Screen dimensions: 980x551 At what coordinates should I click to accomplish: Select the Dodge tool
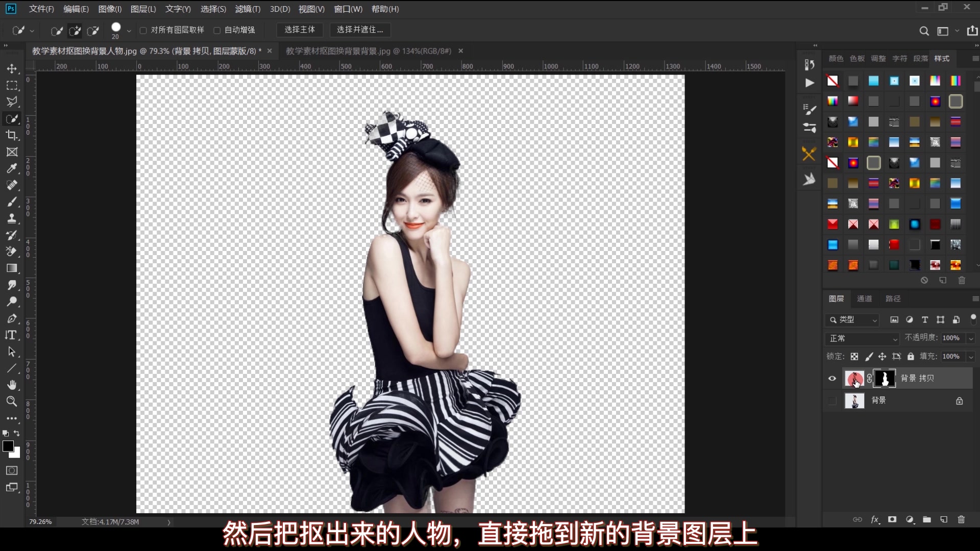point(12,302)
